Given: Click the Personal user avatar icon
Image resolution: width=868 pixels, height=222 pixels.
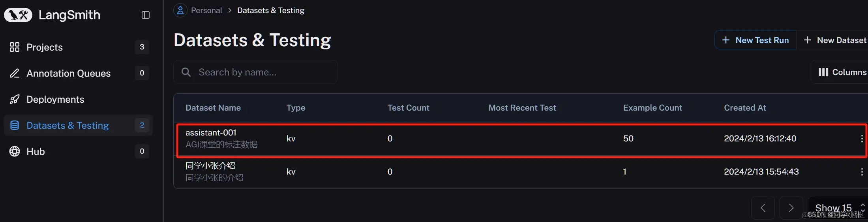Looking at the screenshot, I should 180,10.
